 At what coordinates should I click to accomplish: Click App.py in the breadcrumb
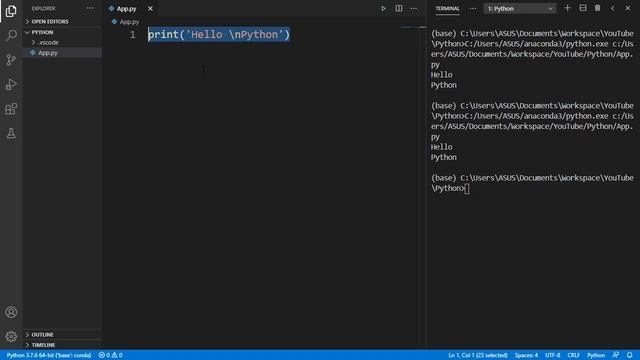click(x=129, y=22)
